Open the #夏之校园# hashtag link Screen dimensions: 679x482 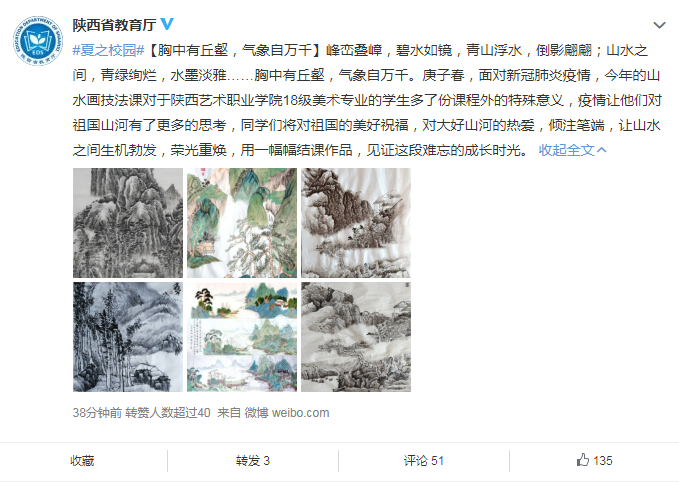coord(108,50)
